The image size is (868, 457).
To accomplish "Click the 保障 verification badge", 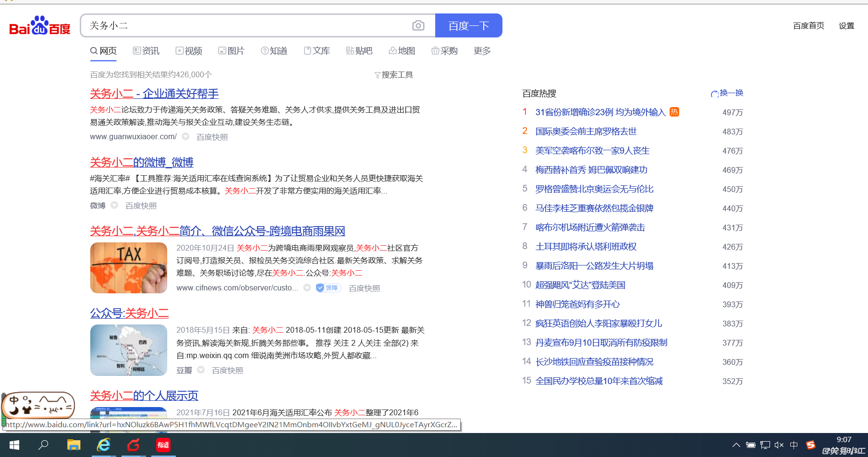I will pos(329,288).
